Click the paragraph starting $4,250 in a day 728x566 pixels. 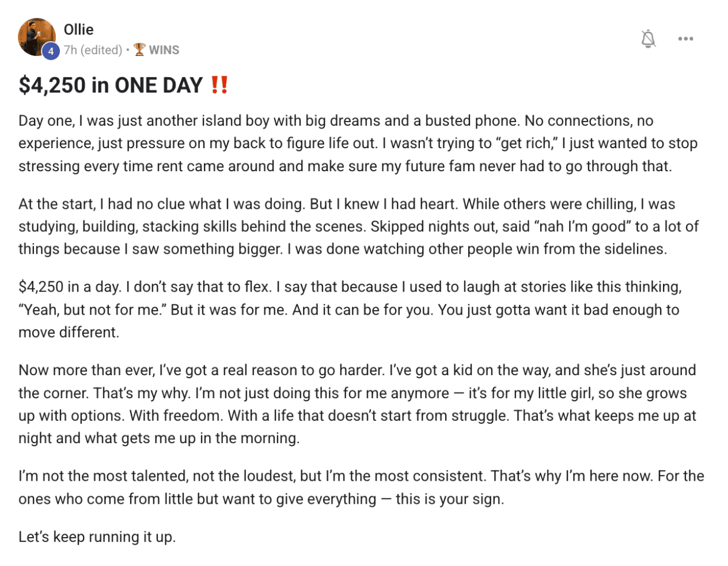(x=350, y=310)
